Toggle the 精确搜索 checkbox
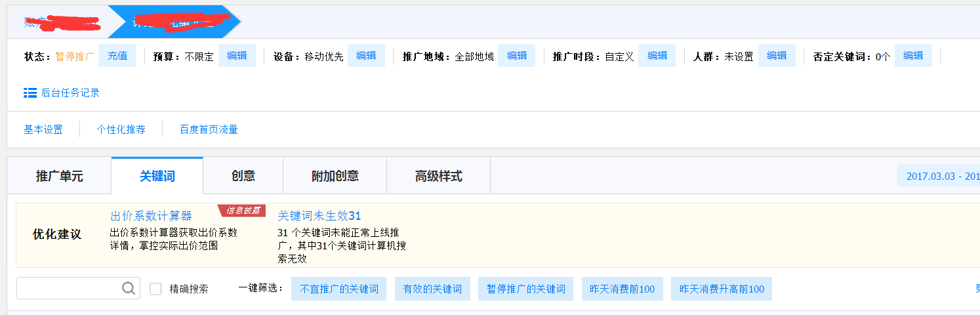Screen dimensions: 980x315 click(155, 289)
